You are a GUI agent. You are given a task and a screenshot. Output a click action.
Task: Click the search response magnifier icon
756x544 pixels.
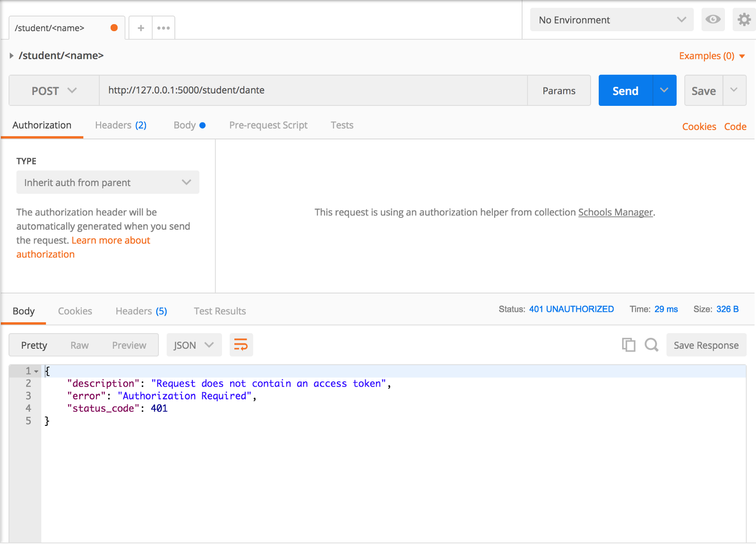(651, 345)
